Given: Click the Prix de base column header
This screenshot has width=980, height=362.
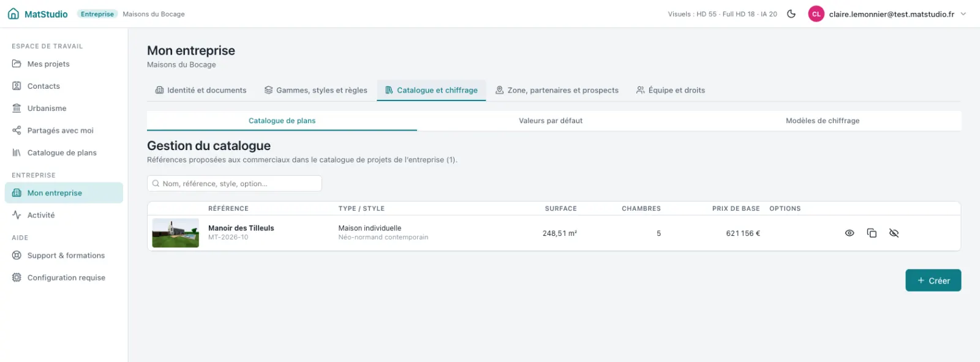Looking at the screenshot, I should click(736, 209).
